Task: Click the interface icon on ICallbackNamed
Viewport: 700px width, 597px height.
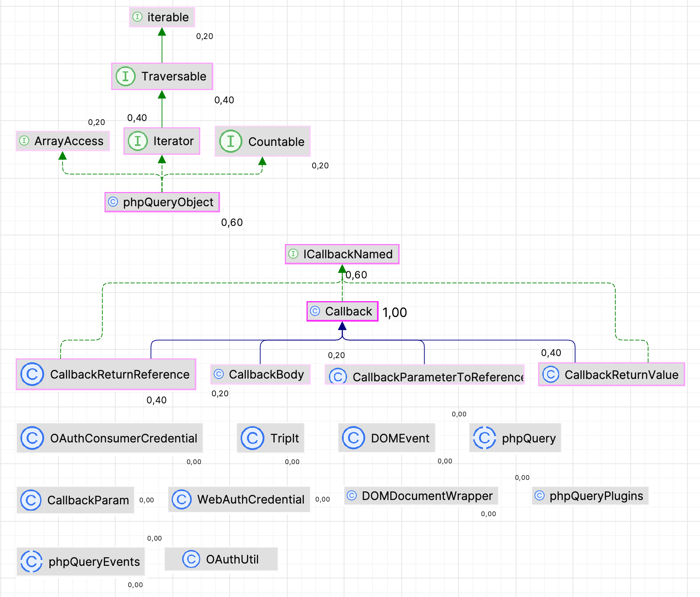Action: [x=293, y=254]
